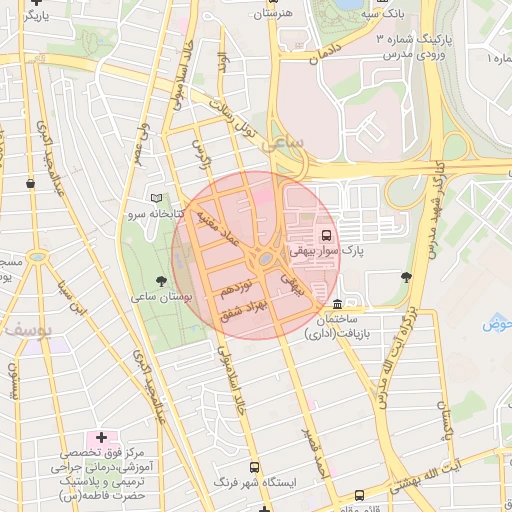Select the bus icon at ایستگاه شهر فرنگ
The width and height of the screenshot is (512, 512).
(x=255, y=467)
